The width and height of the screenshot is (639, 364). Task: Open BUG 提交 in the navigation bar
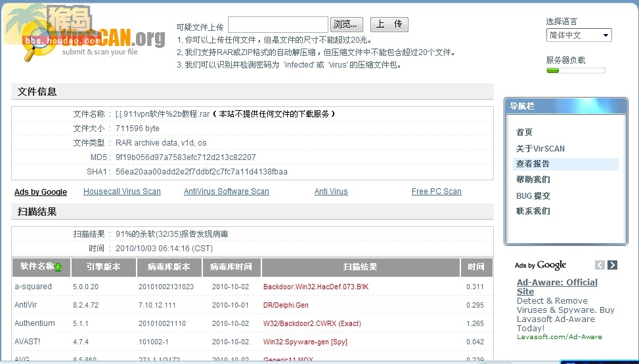533,196
